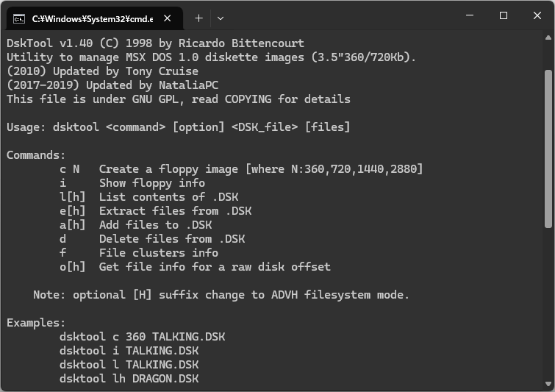The image size is (555, 392).
Task: Click the 'Delete files from .DSK' text
Action: (x=172, y=239)
